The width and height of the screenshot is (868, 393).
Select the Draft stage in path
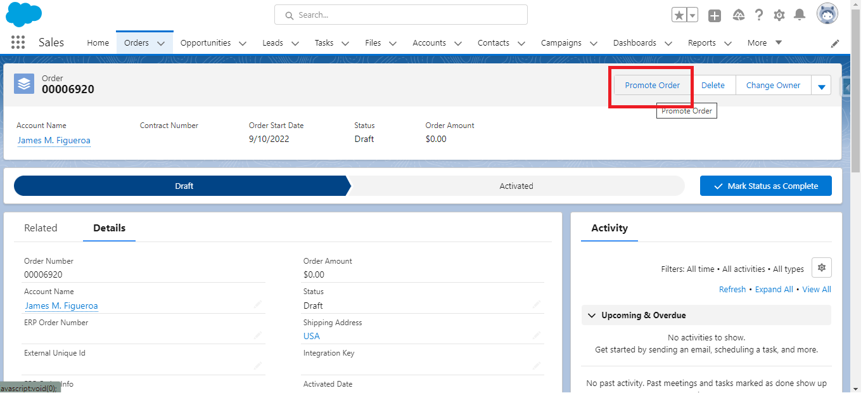(182, 186)
